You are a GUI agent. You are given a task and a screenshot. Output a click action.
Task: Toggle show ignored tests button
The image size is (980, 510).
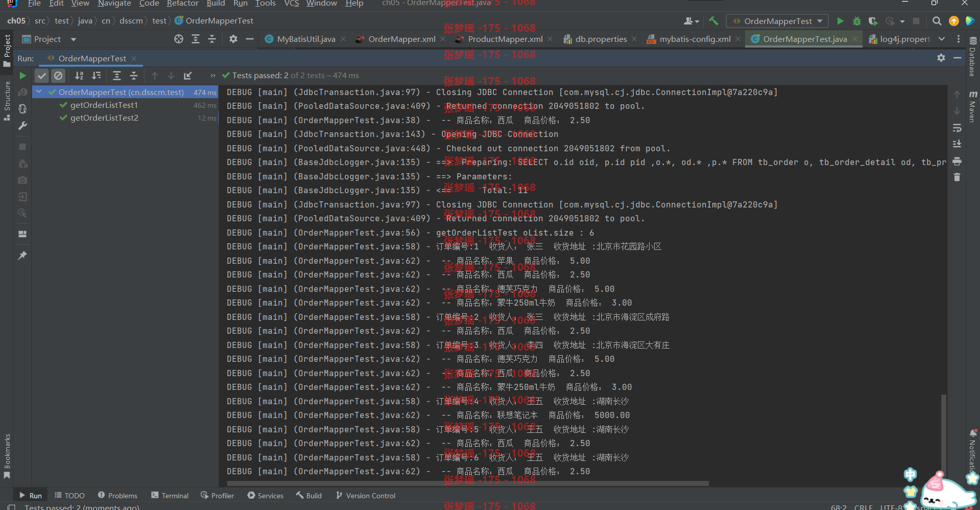[x=58, y=76]
